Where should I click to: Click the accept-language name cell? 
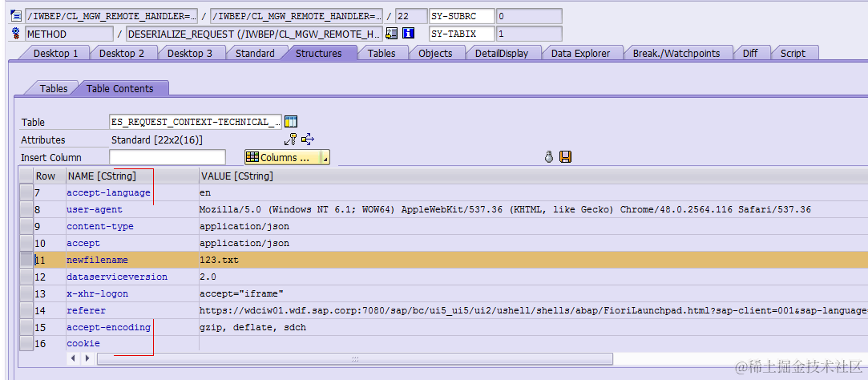132,192
